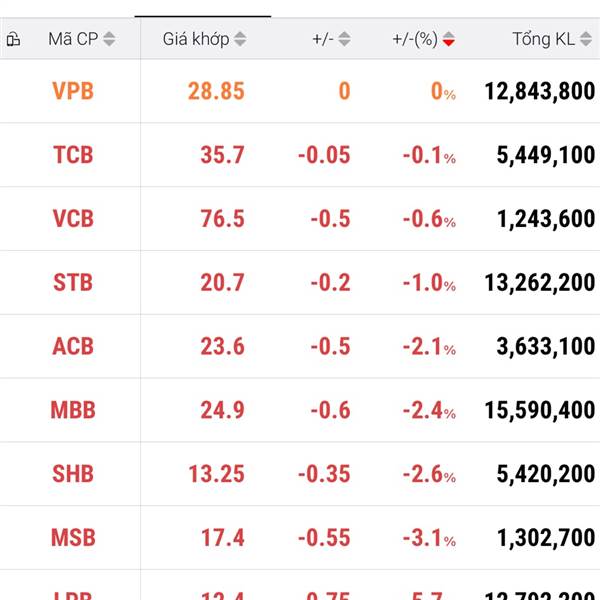Viewport: 600px width, 600px height.
Task: Open MSB stock ticker
Action: pos(73,538)
